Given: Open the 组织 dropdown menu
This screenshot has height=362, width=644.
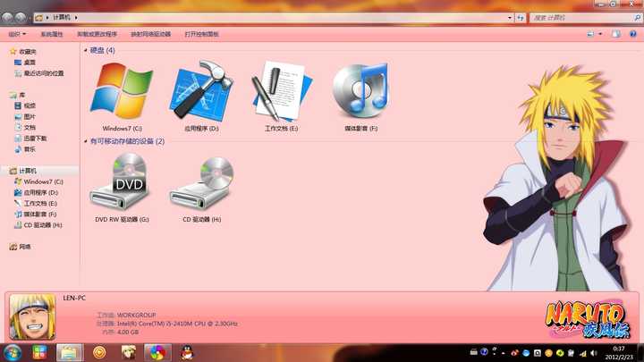Looking at the screenshot, I should click(17, 34).
